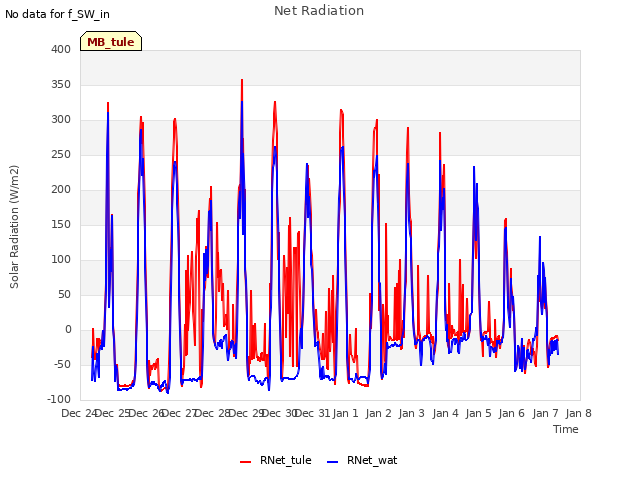Click the blue RNet_wat legend swatch
640x480 pixels.
tap(333, 462)
